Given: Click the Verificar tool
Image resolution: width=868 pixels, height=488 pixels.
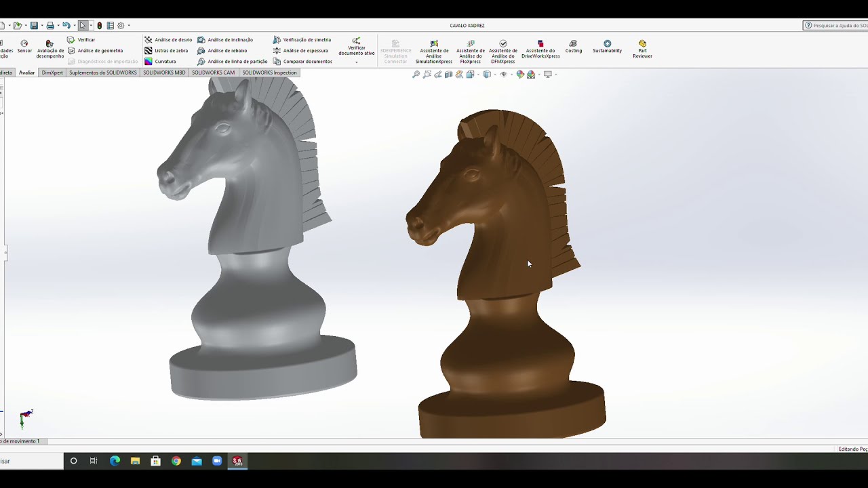Looking at the screenshot, I should [81, 40].
